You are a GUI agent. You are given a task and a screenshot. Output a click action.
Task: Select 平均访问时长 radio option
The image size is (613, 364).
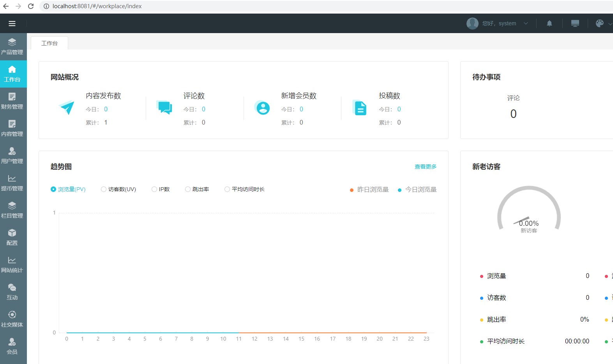tap(227, 189)
